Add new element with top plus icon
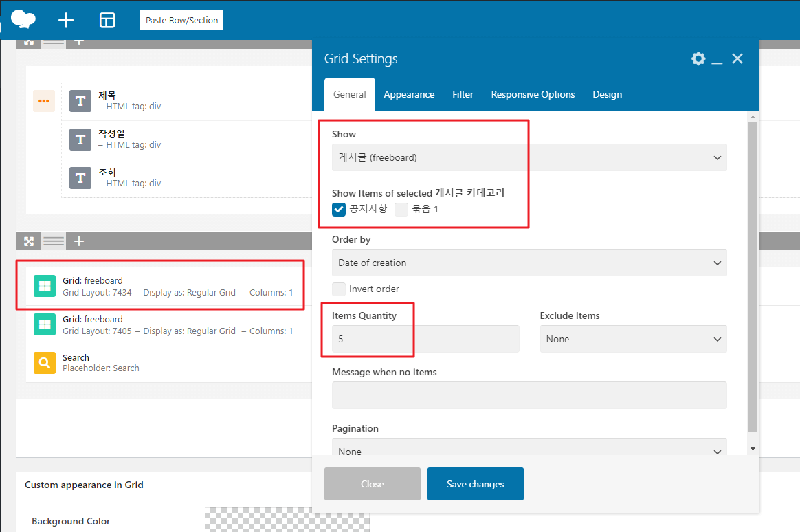 [x=66, y=21]
